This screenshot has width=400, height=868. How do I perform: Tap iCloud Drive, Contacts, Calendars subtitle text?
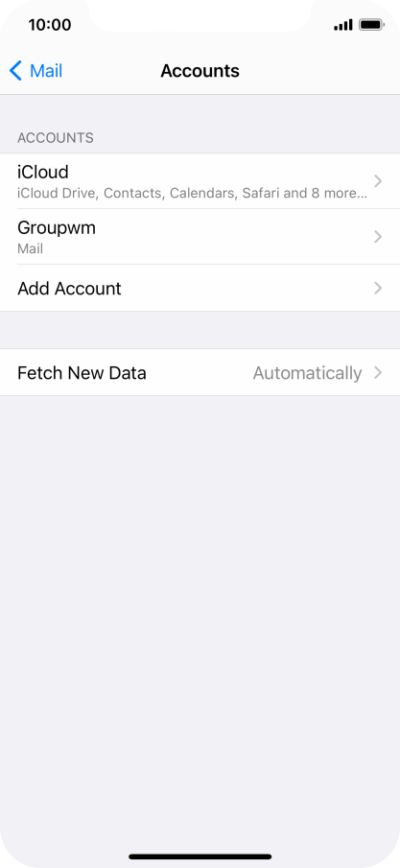click(x=192, y=193)
